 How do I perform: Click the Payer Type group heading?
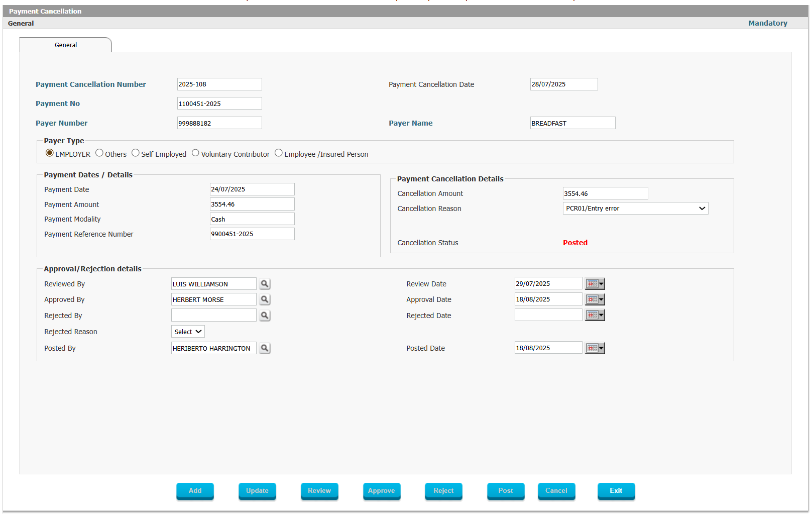click(x=64, y=141)
